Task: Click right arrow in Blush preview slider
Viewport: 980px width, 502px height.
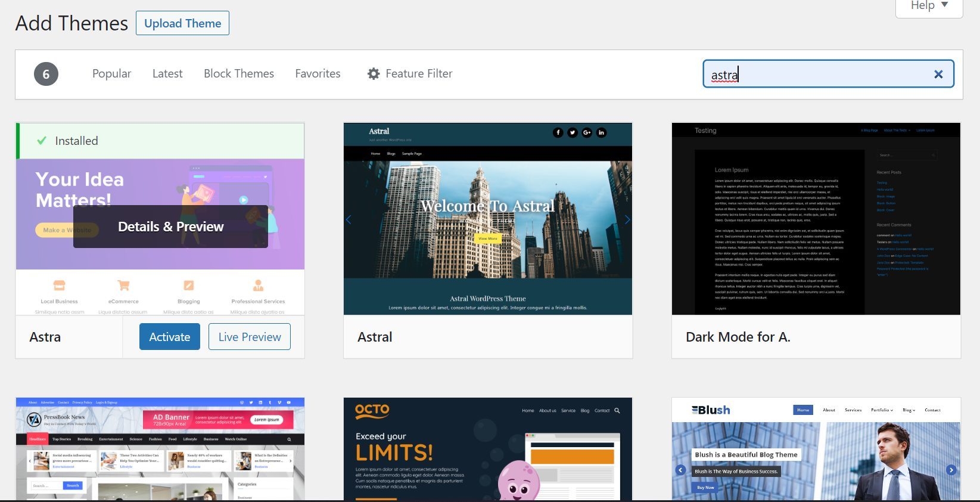Action: [951, 470]
